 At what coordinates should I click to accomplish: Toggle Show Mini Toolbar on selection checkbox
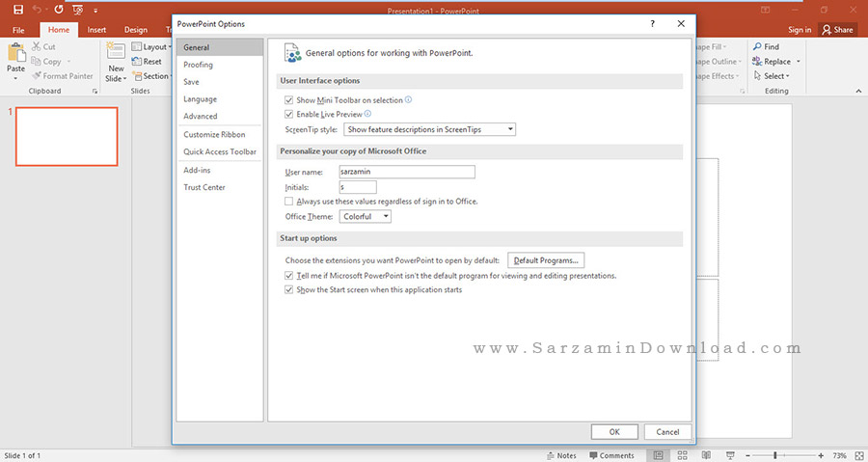point(288,100)
